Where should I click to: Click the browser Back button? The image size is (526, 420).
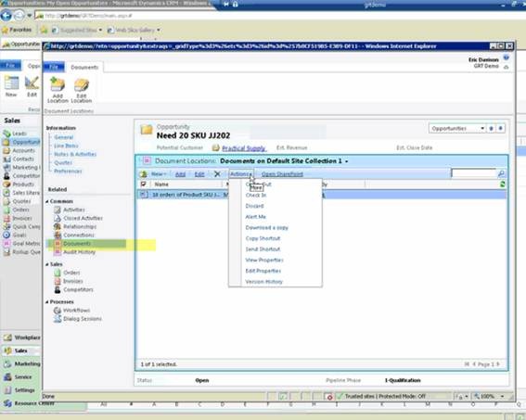coord(6,16)
